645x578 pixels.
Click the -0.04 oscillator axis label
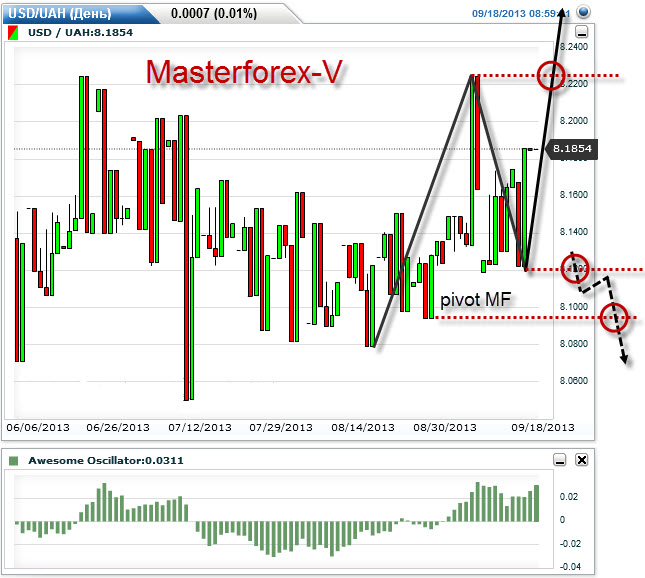(x=570, y=567)
